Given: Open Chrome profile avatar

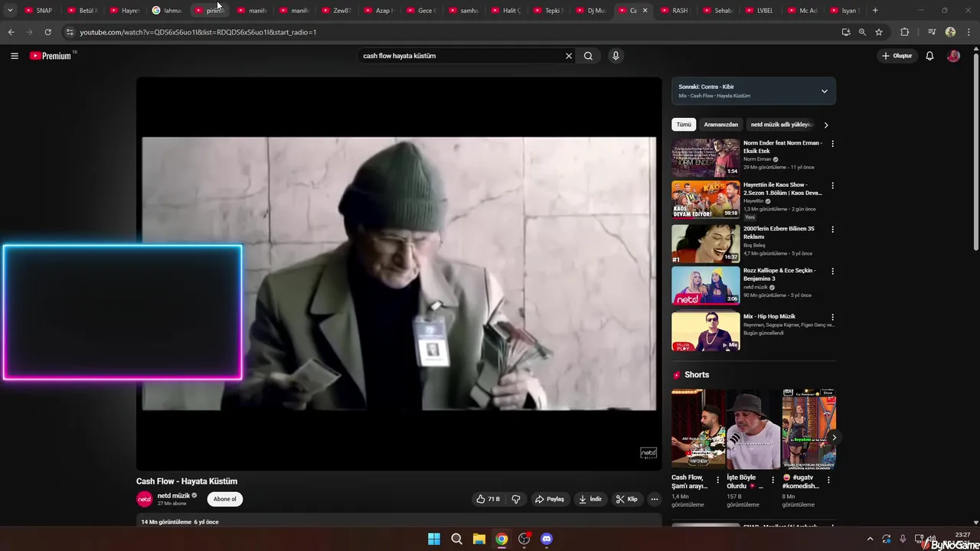Looking at the screenshot, I should (x=950, y=32).
